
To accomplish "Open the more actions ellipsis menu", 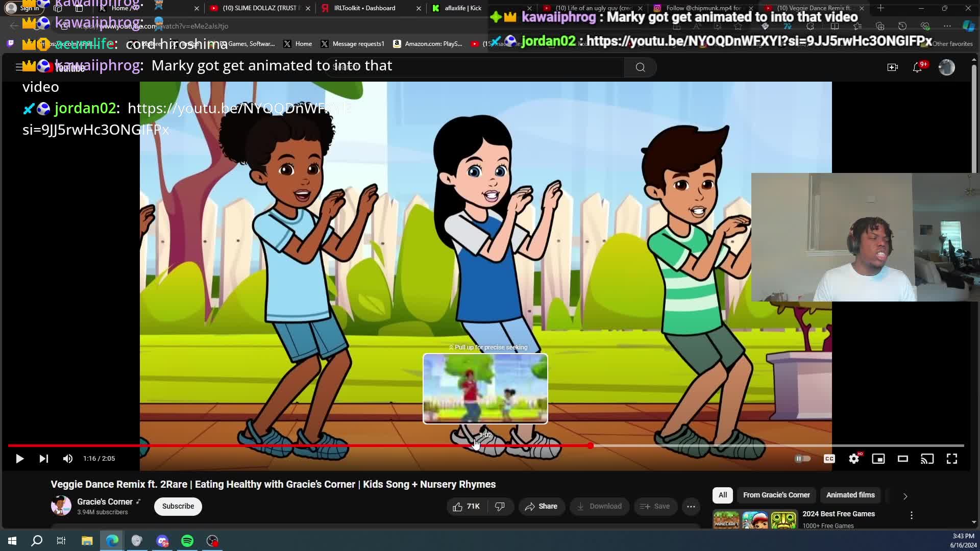I will pos(691,506).
